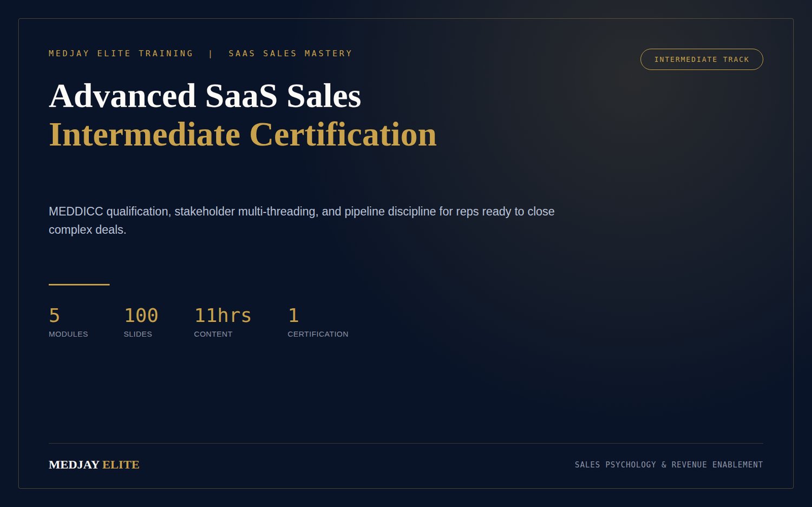Click the Intermediate Certification gold title
The height and width of the screenshot is (507, 812).
coord(243,134)
